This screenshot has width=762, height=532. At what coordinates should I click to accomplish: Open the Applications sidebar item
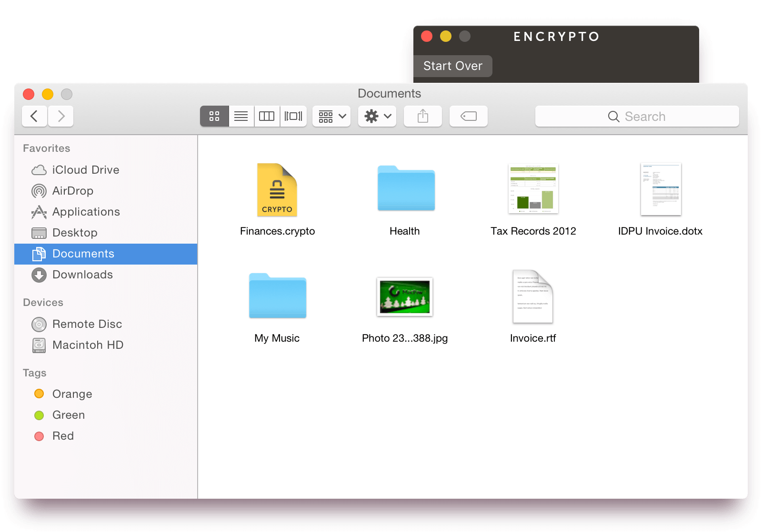(86, 212)
